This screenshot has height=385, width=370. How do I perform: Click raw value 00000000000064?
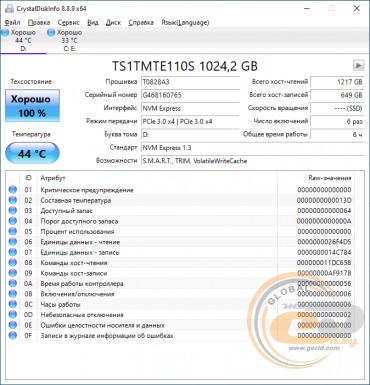324,210
